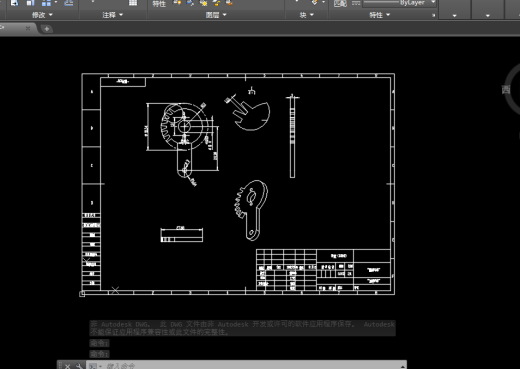
Task: Expand the 修改 panel dropdown
Action: (x=42, y=15)
